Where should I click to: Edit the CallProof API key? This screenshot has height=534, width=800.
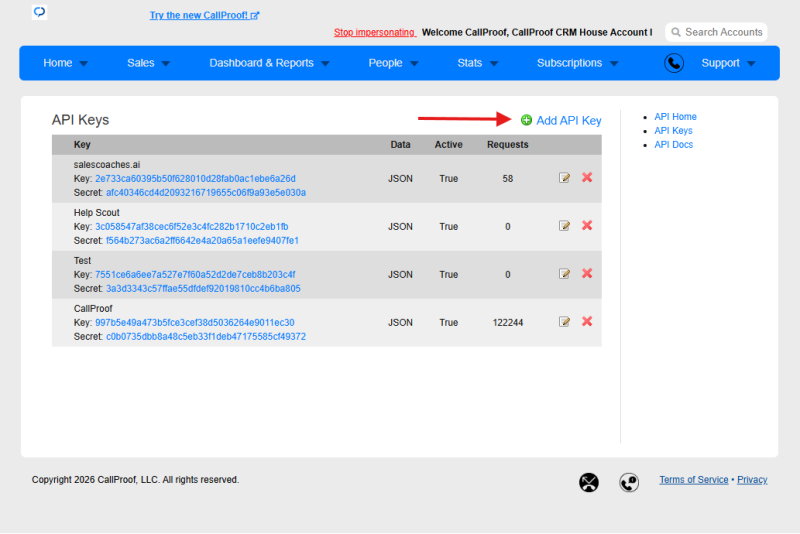pos(564,321)
